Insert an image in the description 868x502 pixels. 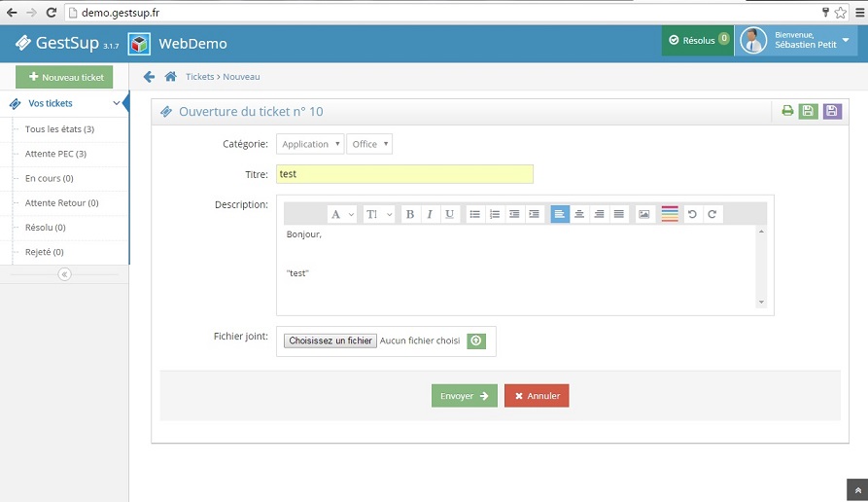pos(643,214)
